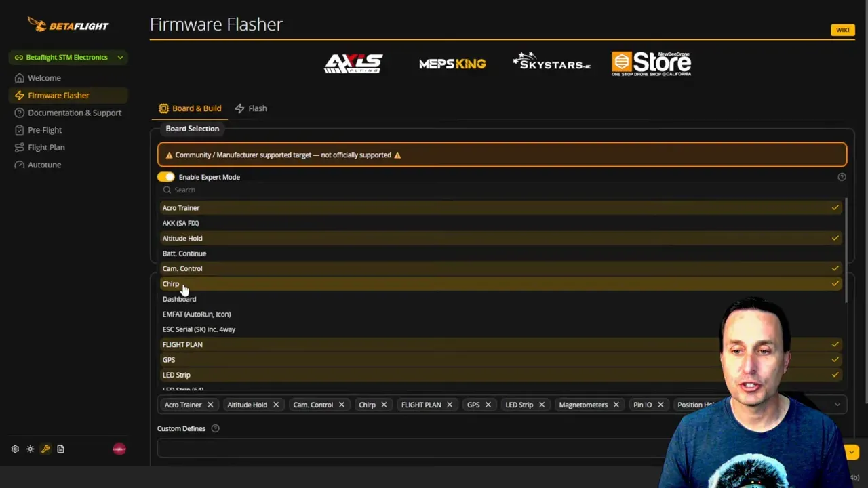Click the WIKI button
Viewport: 868px width, 488px height.
pos(842,30)
